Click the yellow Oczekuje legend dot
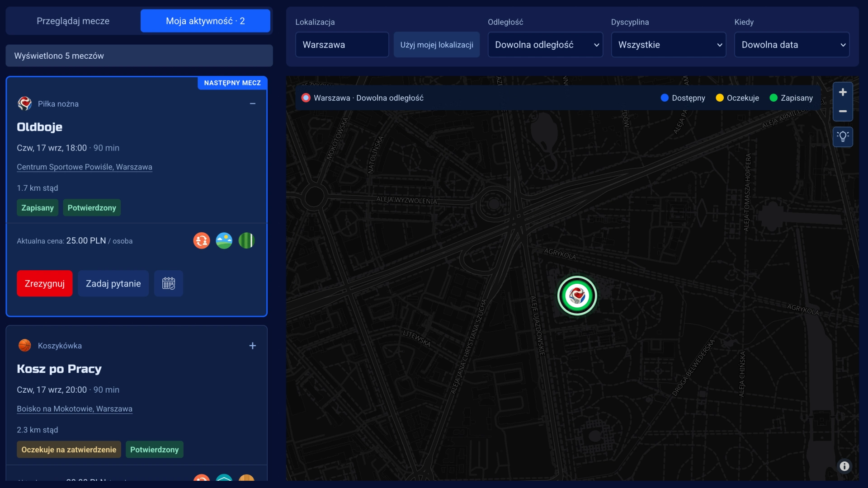The height and width of the screenshot is (488, 868). (x=720, y=98)
